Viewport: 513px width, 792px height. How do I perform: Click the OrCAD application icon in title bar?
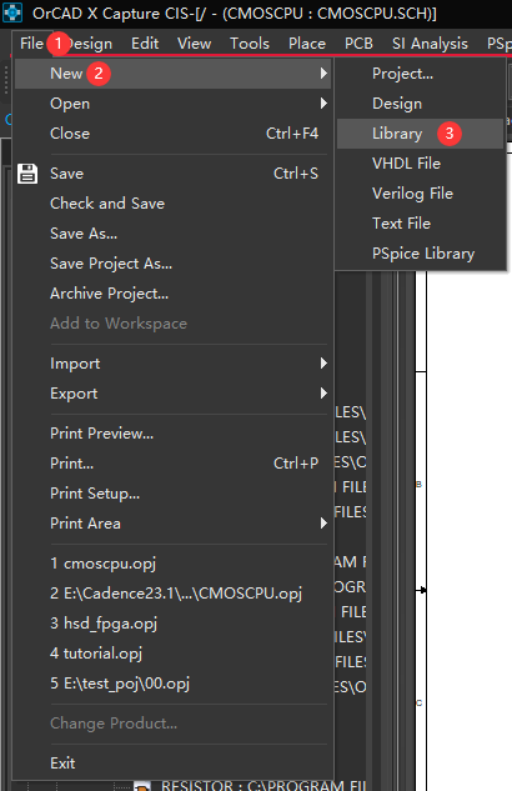point(12,12)
